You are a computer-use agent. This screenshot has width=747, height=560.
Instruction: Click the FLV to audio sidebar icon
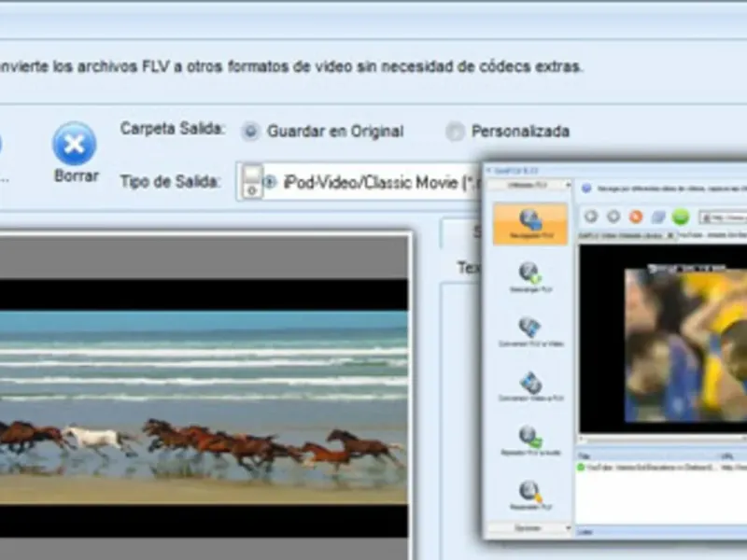coord(530,441)
